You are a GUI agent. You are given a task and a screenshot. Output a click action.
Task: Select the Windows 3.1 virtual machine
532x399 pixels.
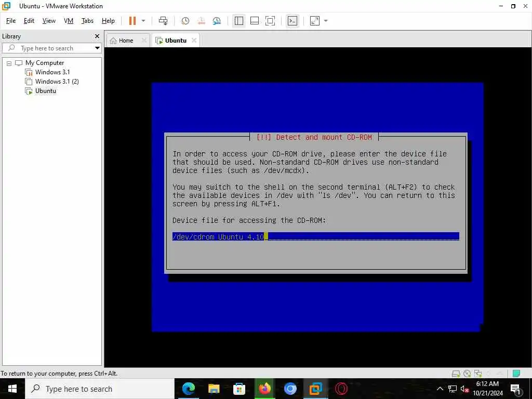[52, 72]
